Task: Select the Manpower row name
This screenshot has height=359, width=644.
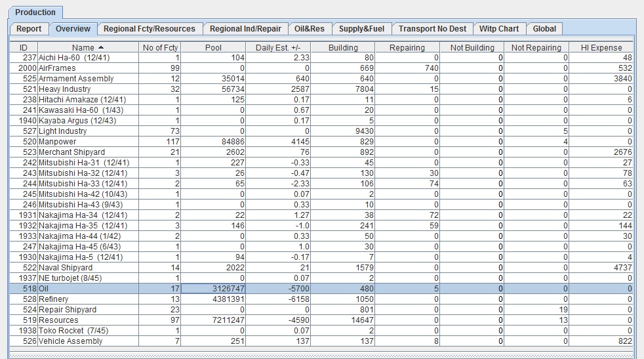Action: click(58, 142)
